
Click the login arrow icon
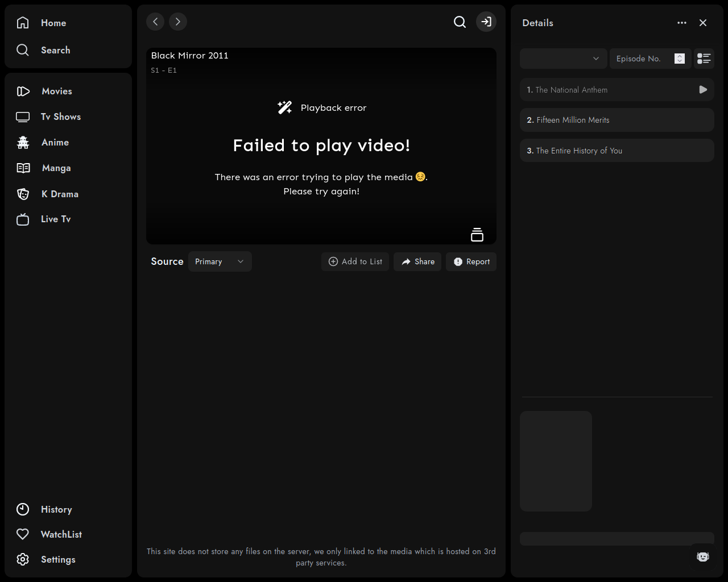coord(486,22)
